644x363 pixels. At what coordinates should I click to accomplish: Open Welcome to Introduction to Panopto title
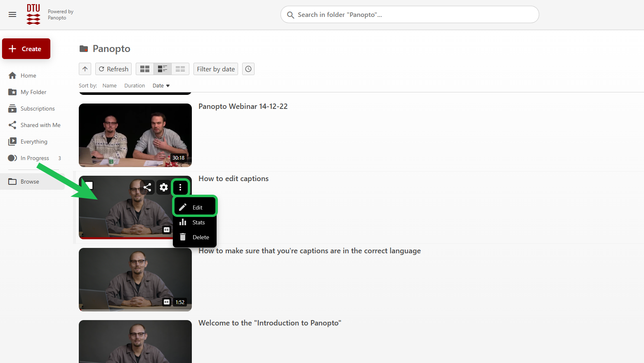coord(270,323)
